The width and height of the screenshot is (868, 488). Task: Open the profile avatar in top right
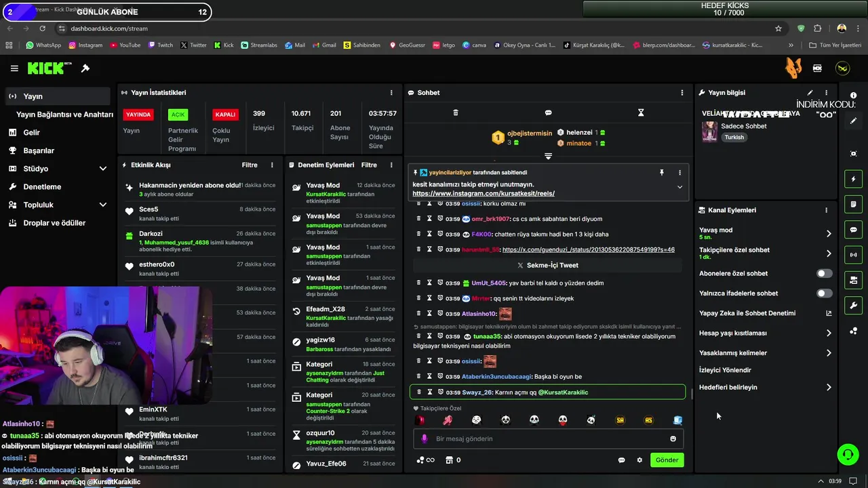tap(842, 68)
